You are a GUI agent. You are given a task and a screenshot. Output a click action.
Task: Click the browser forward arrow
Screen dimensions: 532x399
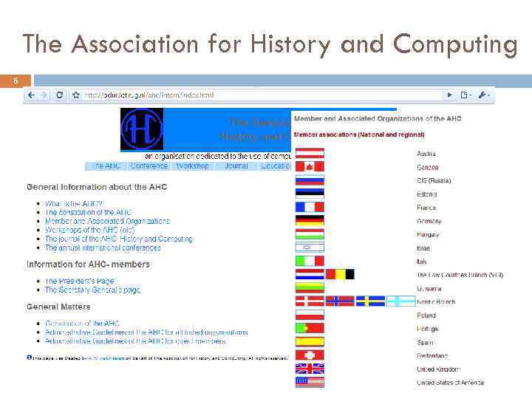click(x=44, y=95)
